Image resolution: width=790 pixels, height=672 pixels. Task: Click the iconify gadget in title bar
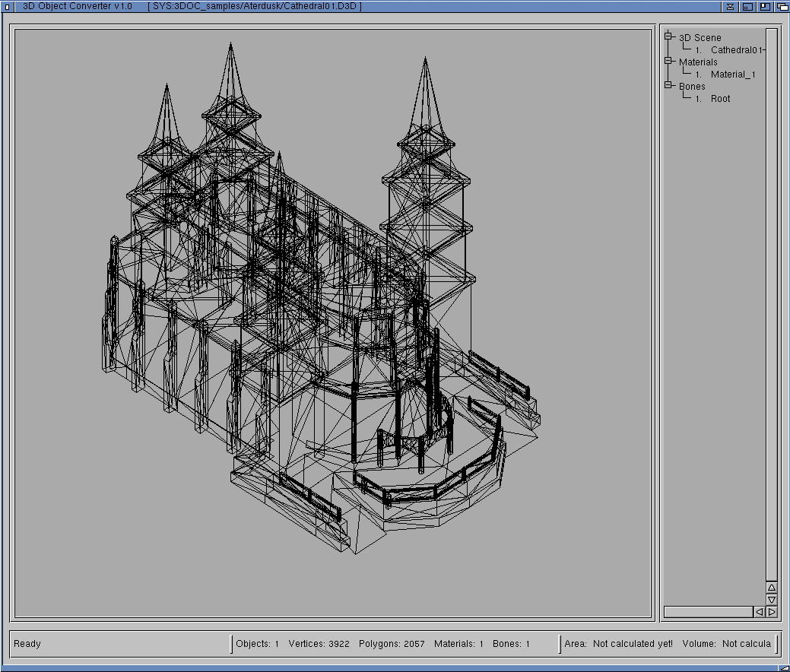(x=748, y=6)
